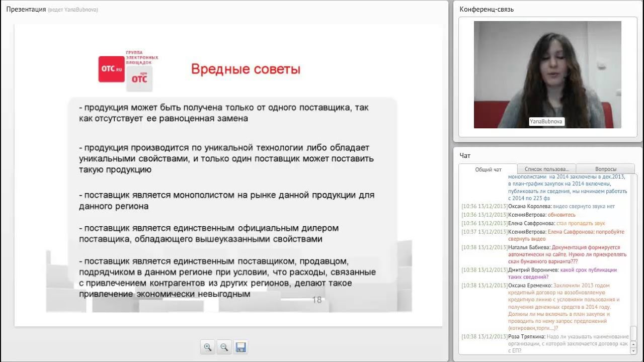The image size is (644, 362).
Task: Click the slide title Вредные советы
Action: pyautogui.click(x=246, y=69)
